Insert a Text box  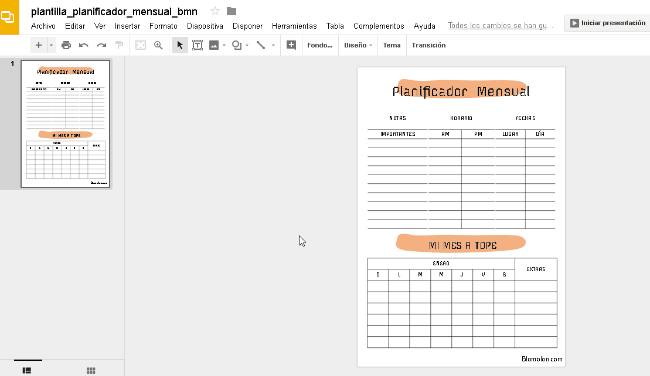click(197, 45)
